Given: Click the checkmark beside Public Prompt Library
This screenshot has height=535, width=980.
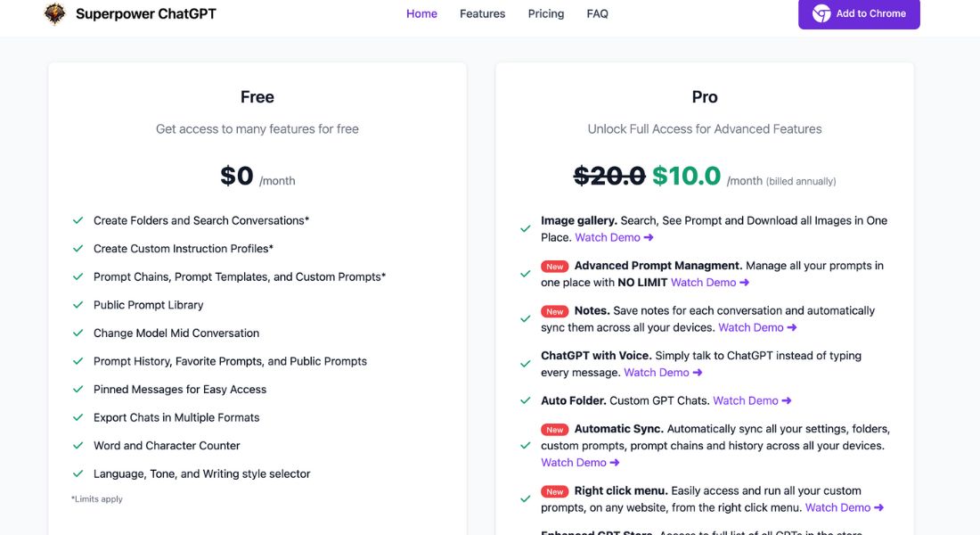Looking at the screenshot, I should [78, 305].
